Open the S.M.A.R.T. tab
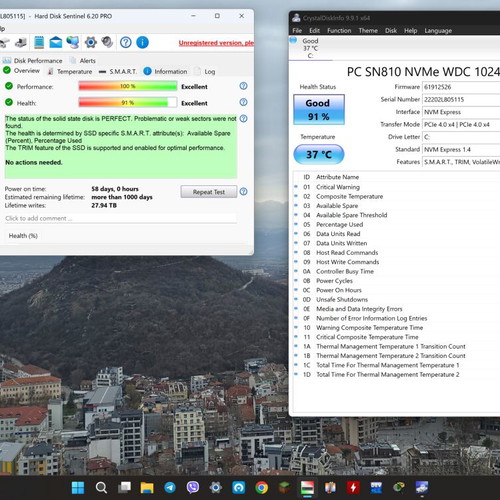500x500 pixels. pos(118,71)
